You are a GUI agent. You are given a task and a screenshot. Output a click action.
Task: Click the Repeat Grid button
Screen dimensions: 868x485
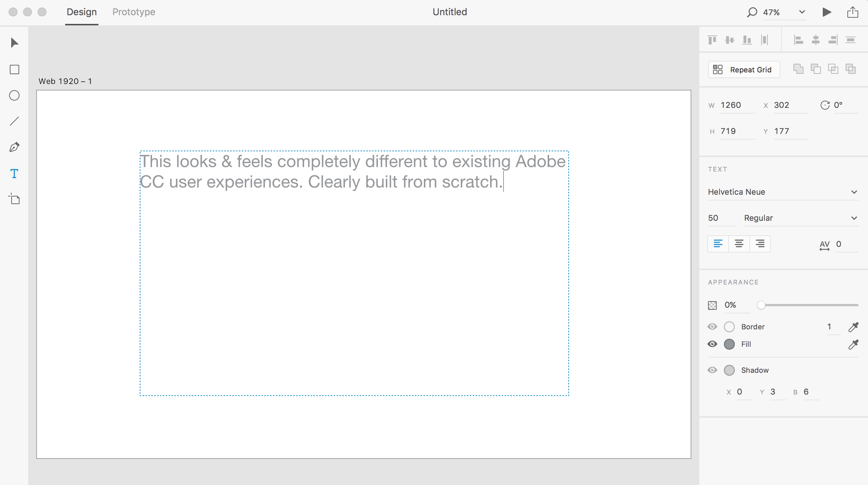coord(744,69)
